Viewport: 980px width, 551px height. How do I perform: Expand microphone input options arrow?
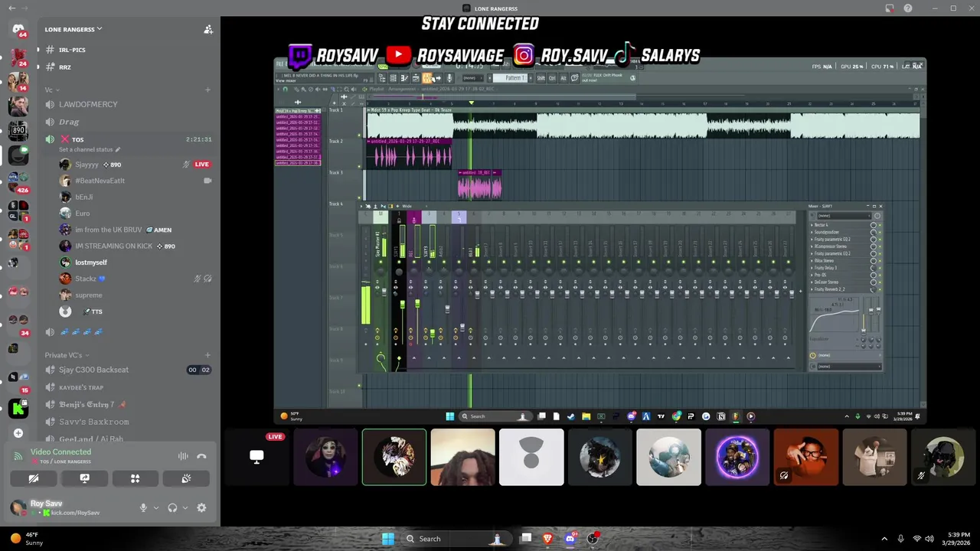click(155, 508)
